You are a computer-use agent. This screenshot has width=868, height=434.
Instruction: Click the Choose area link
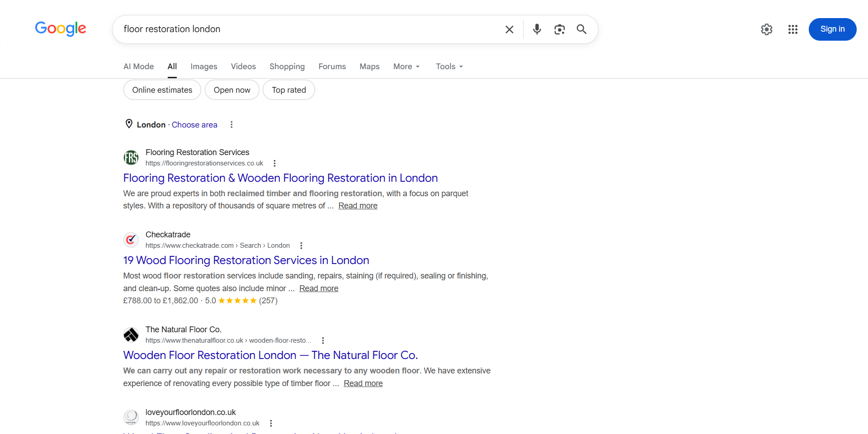[x=194, y=125]
